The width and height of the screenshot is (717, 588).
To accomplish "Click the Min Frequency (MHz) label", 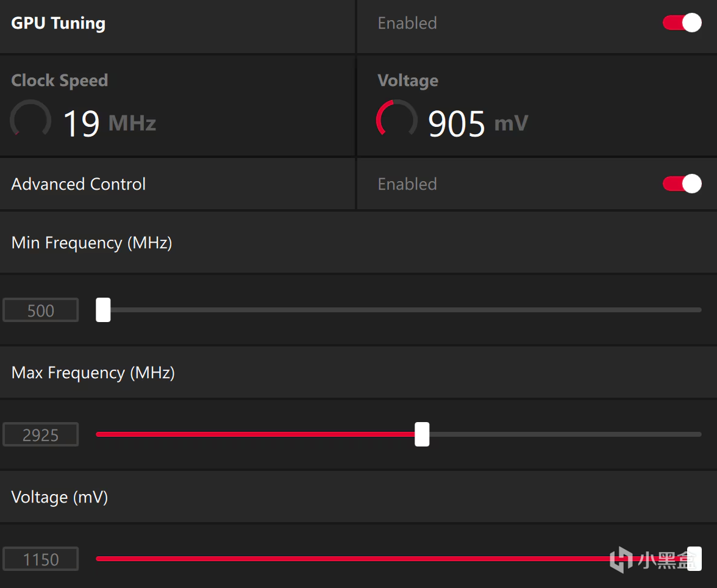I will coord(92,243).
